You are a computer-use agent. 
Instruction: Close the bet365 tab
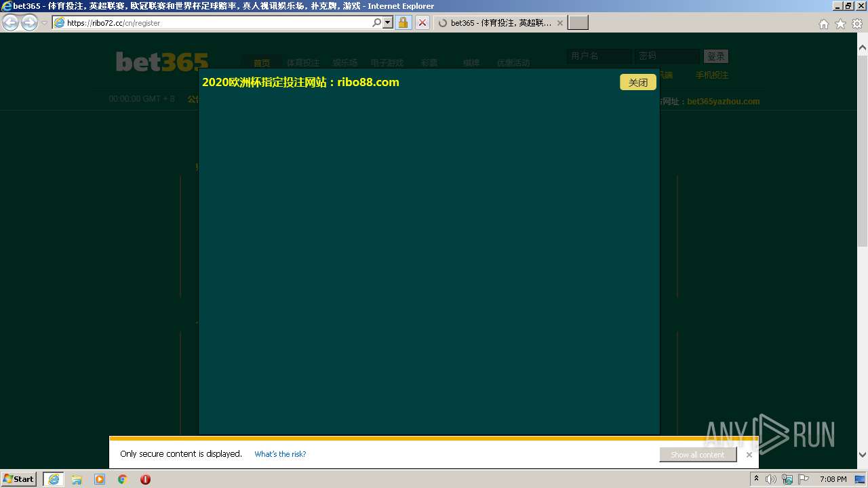point(559,22)
